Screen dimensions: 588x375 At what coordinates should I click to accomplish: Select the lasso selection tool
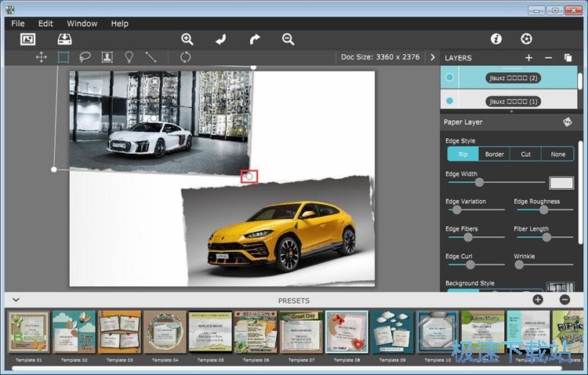pyautogui.click(x=85, y=57)
